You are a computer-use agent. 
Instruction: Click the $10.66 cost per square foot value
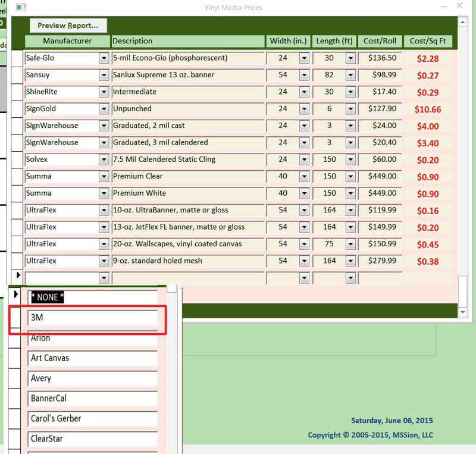tap(428, 109)
